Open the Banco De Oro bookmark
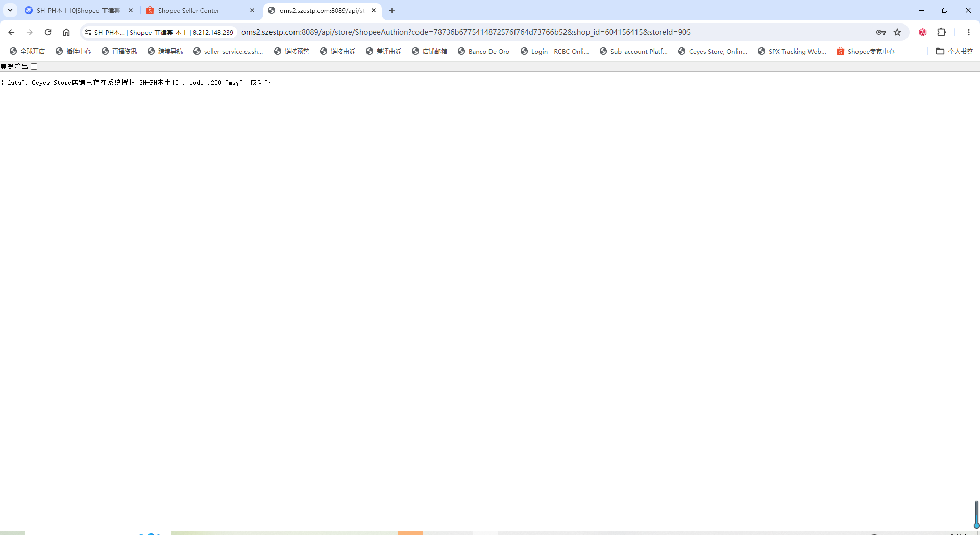 click(483, 52)
